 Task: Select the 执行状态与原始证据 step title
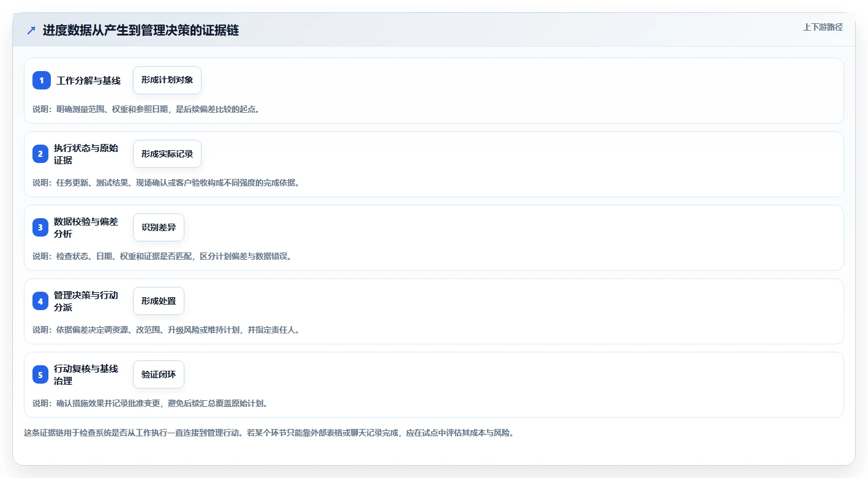pyautogui.click(x=86, y=154)
